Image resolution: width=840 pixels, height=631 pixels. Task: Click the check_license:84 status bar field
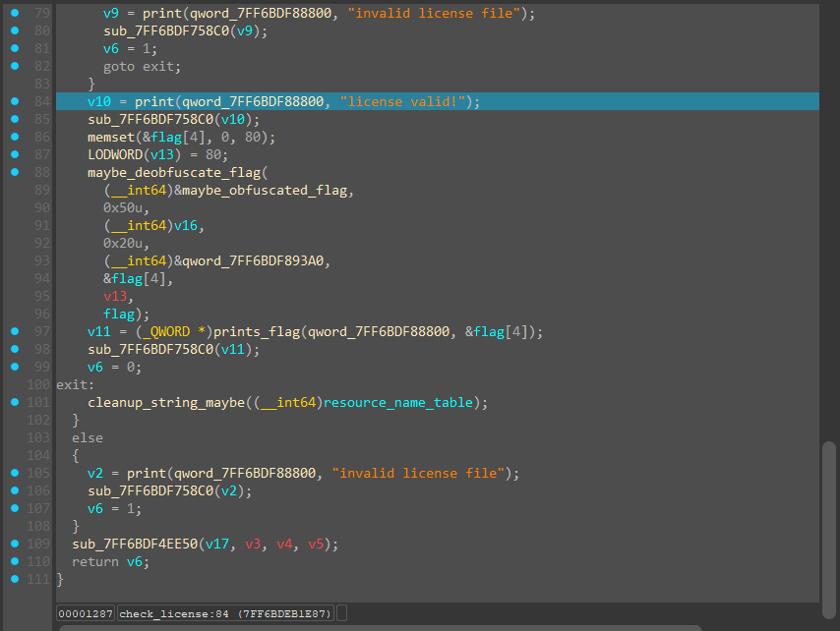coord(225,613)
